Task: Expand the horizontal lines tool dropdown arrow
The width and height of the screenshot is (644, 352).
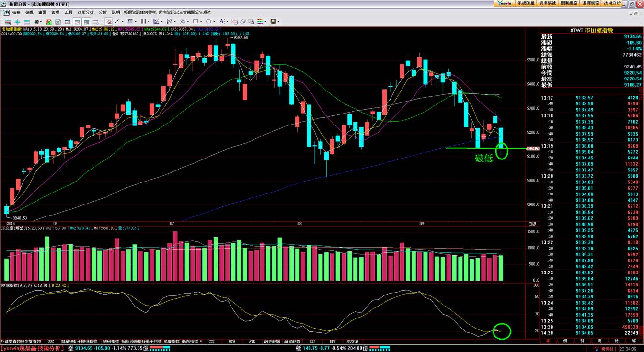Action: coord(136,22)
